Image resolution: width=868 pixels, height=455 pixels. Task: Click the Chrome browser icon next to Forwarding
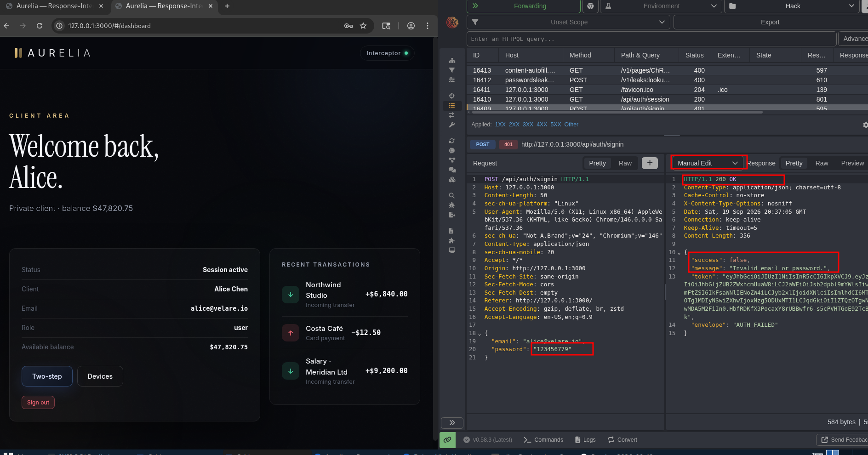(591, 6)
